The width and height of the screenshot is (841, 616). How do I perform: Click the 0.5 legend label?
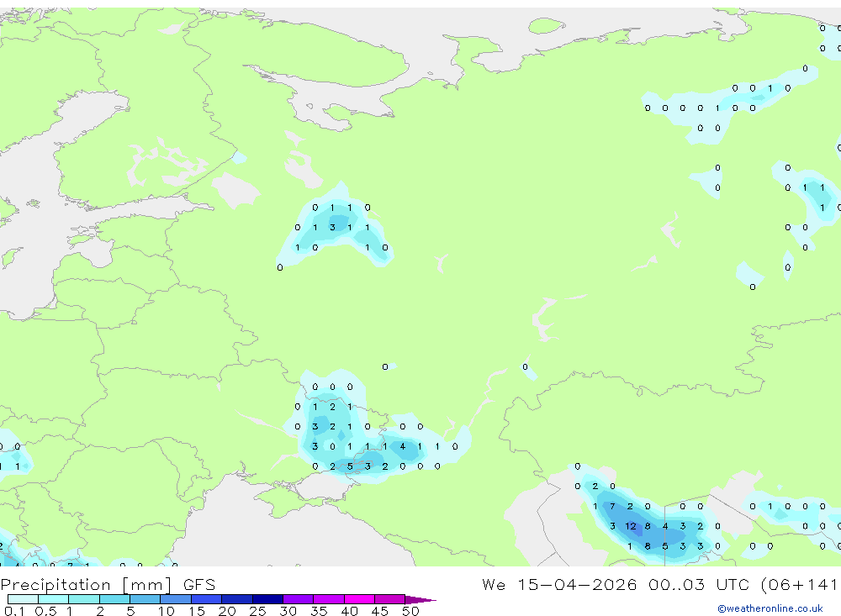[45, 611]
